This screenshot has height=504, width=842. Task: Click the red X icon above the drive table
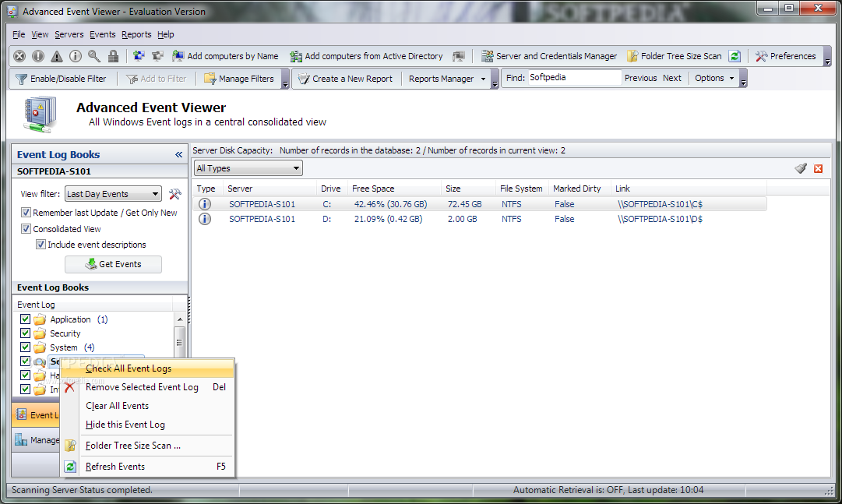pyautogui.click(x=819, y=169)
